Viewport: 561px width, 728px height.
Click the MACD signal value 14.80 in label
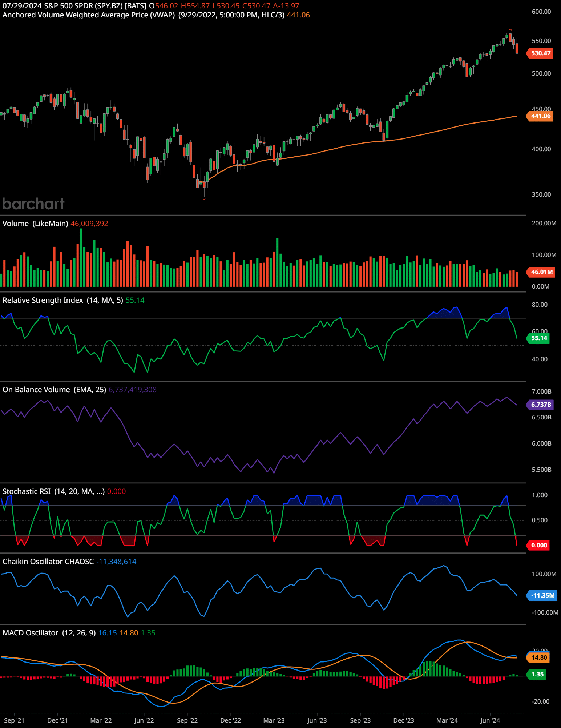point(129,633)
